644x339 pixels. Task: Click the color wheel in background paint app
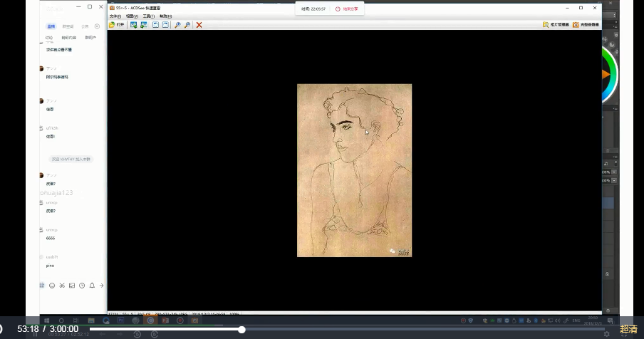coord(610,74)
